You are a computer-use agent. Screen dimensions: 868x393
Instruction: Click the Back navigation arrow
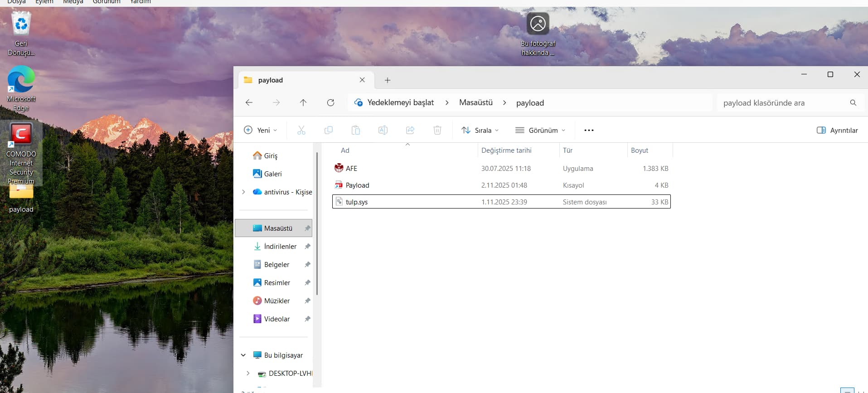point(249,102)
